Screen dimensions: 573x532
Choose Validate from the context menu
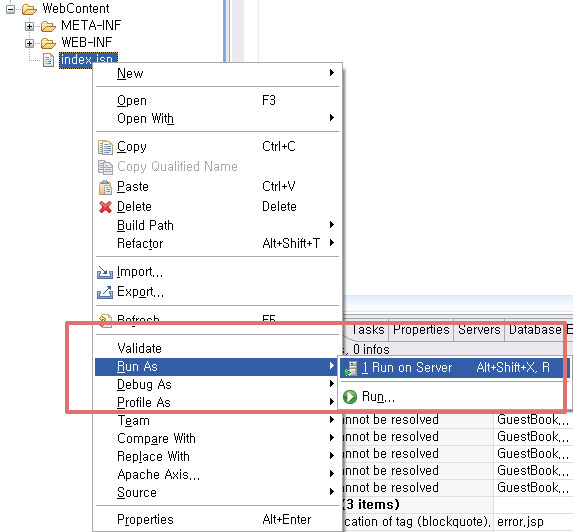click(218, 348)
